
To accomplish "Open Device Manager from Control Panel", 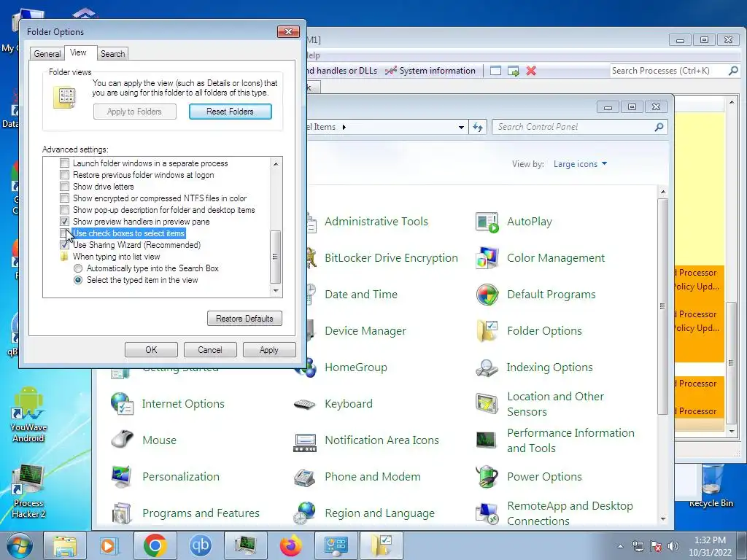I will point(365,331).
